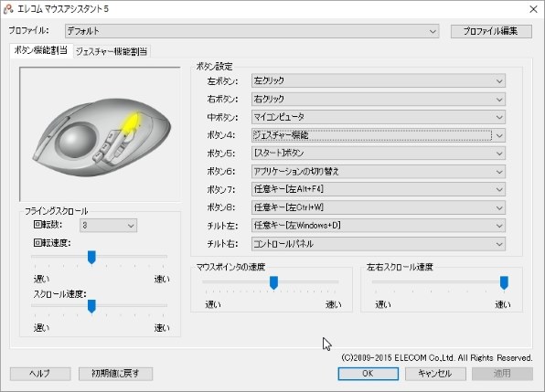Click the スクロール速度 slider handle

[x=91, y=307]
